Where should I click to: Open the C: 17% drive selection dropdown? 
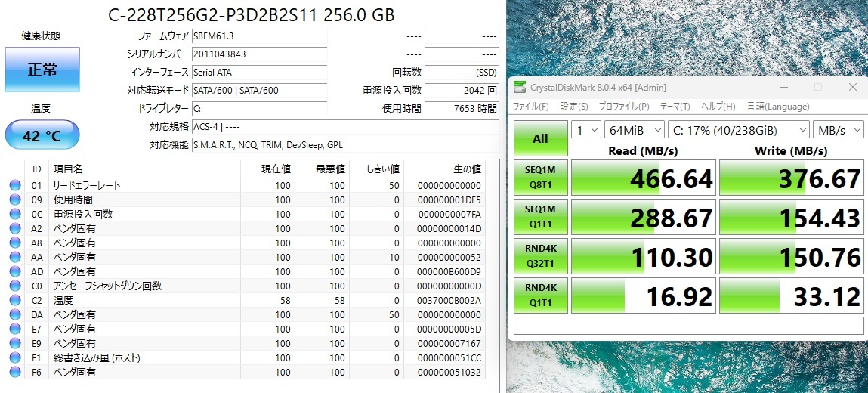coord(739,130)
